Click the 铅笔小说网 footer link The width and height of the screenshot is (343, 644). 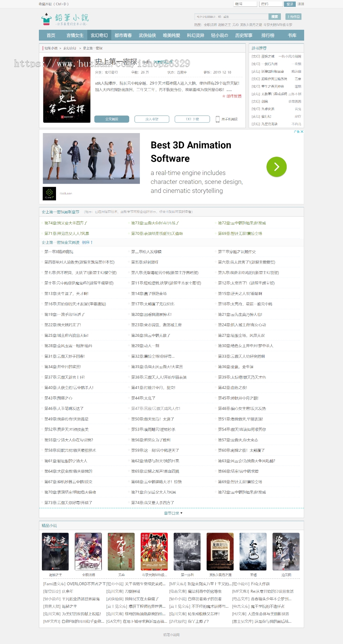pos(171,635)
